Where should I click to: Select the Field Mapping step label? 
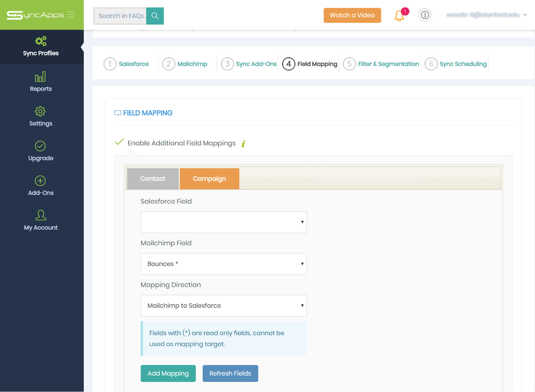pyautogui.click(x=317, y=64)
